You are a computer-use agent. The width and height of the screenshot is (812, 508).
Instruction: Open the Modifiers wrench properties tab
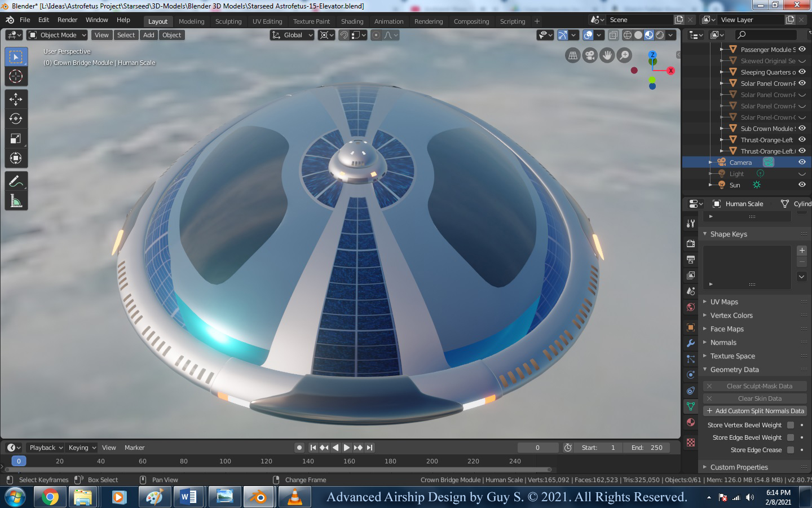[691, 343]
